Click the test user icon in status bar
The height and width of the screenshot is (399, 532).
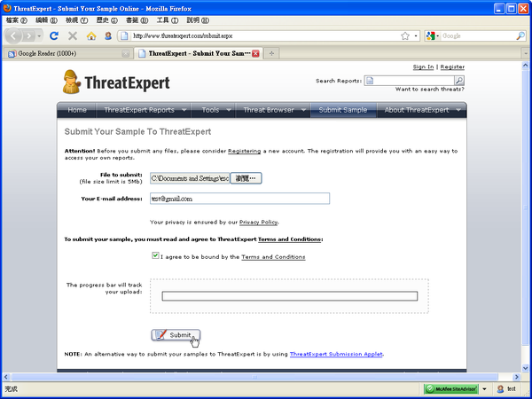500,389
